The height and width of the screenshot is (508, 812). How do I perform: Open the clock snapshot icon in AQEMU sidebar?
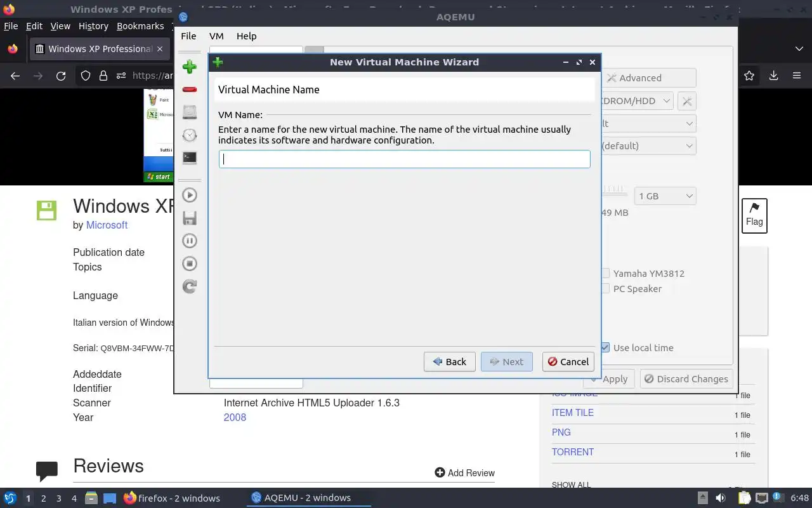pos(189,135)
